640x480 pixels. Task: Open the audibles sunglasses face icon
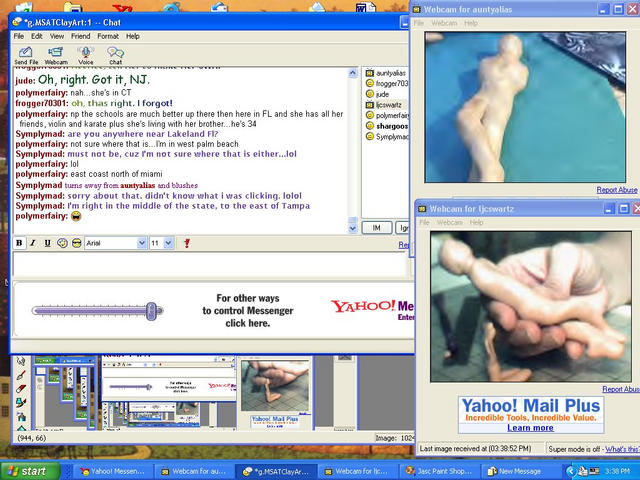[x=76, y=243]
